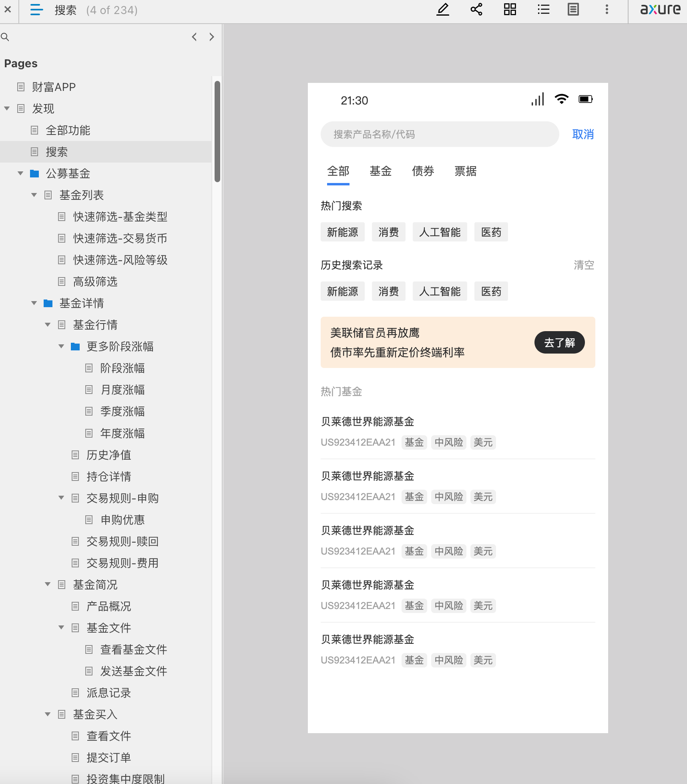Open the 查看基金文件 page
Viewport: 687px width, 784px height.
tap(134, 649)
